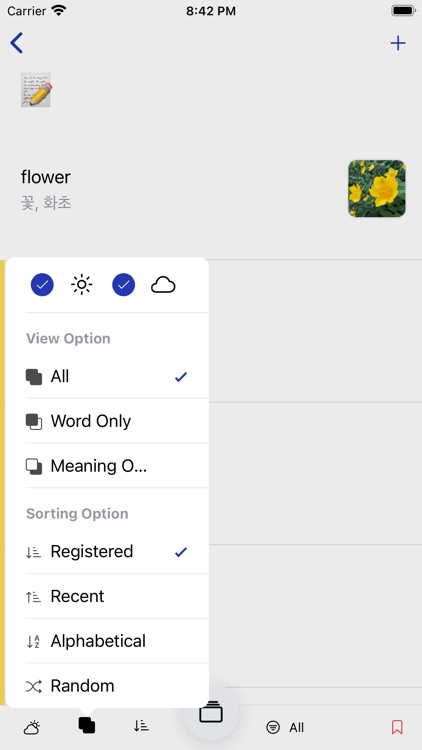
Task: Open sorting icon in bottom toolbar
Action: [141, 726]
